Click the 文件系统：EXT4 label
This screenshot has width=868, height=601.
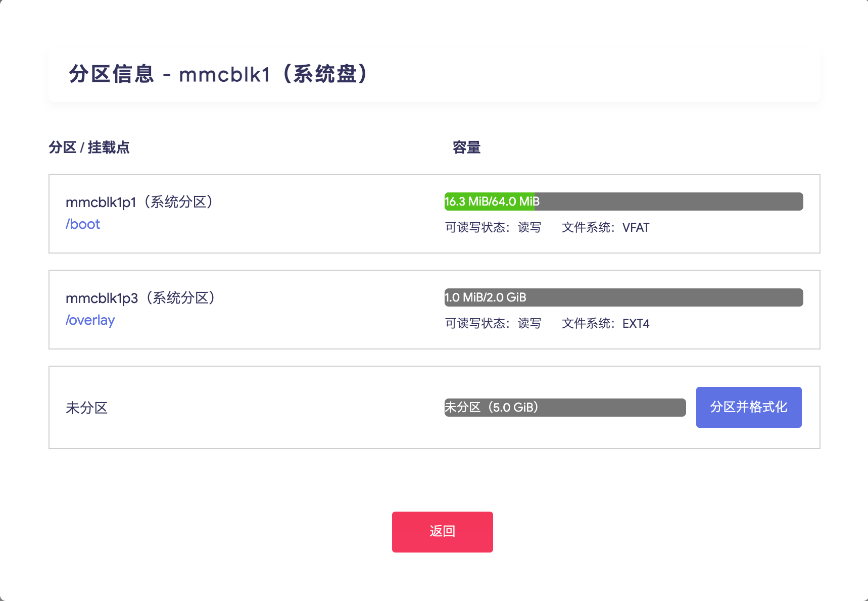(605, 324)
